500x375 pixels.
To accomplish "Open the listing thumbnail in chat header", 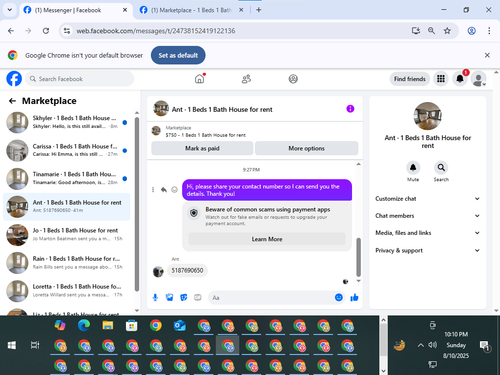I will click(x=161, y=109).
